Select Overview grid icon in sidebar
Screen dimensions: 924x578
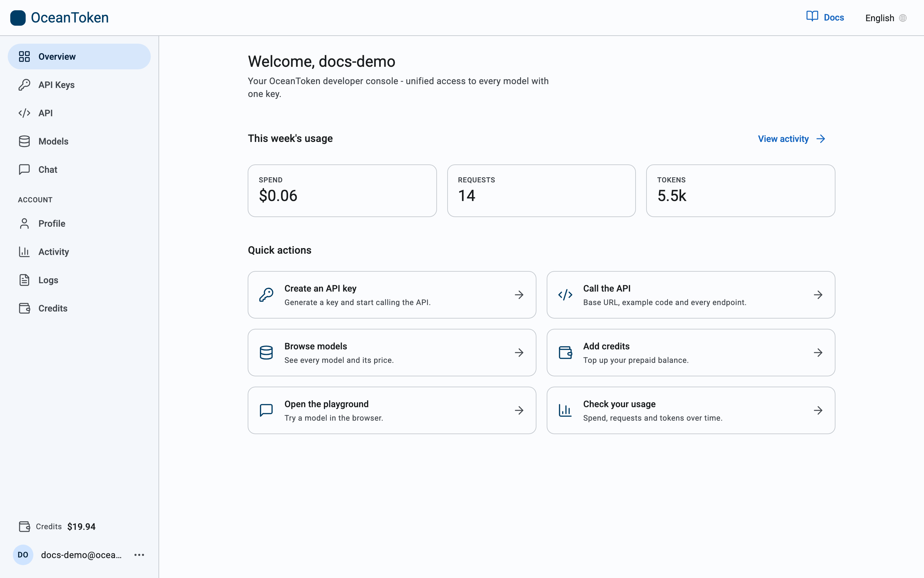click(24, 57)
